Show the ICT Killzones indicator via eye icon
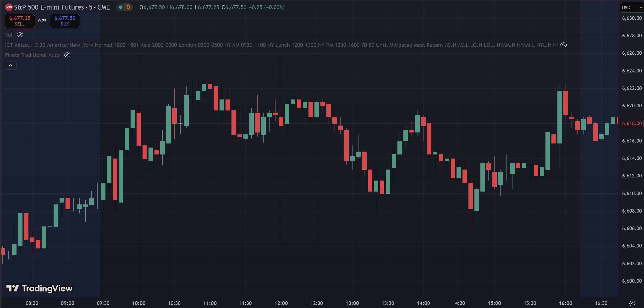This screenshot has width=644, height=308. 563,45
